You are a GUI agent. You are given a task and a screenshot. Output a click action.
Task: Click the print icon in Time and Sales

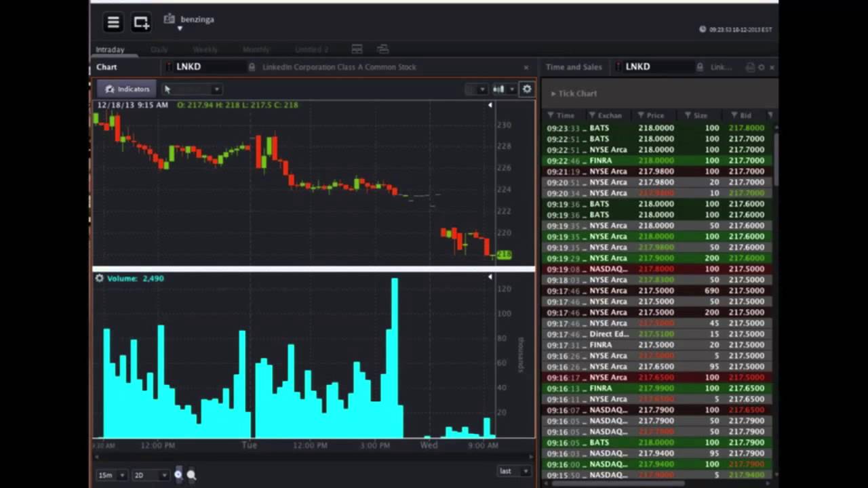(750, 67)
